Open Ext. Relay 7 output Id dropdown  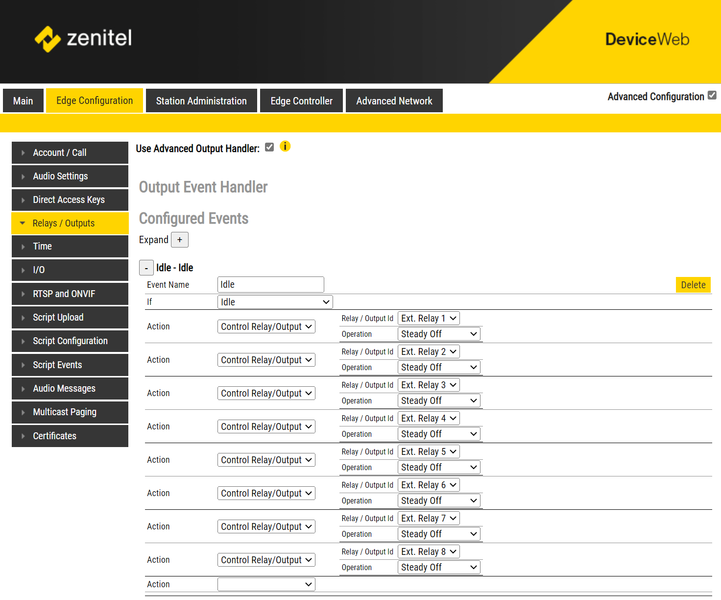(x=429, y=518)
